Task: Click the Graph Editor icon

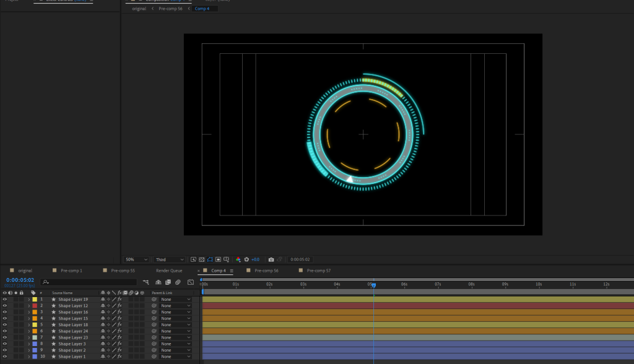Action: (191, 282)
